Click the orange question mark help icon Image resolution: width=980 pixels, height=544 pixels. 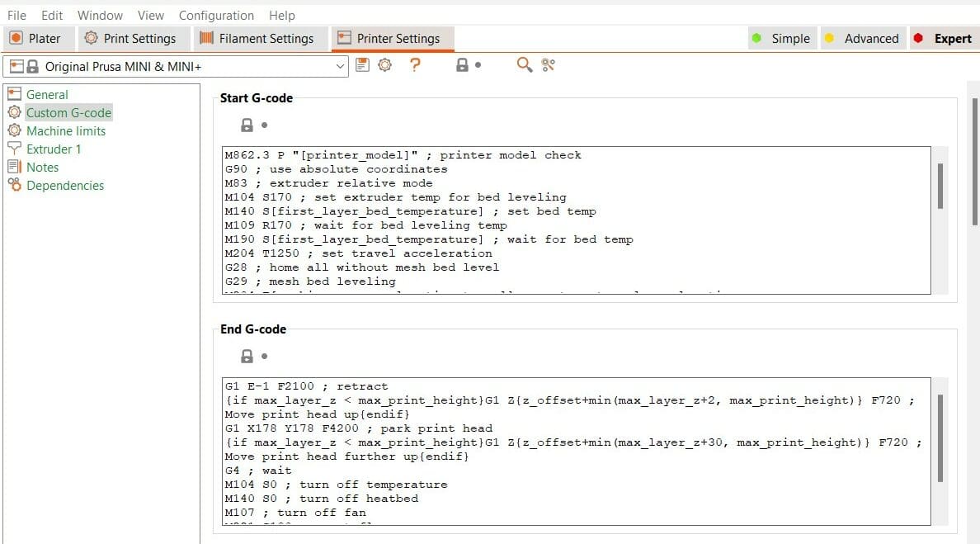click(x=415, y=64)
